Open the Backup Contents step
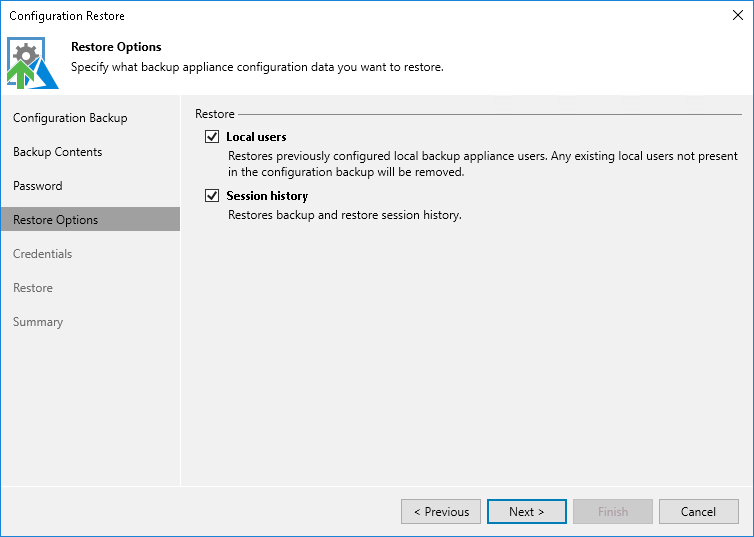 [58, 152]
